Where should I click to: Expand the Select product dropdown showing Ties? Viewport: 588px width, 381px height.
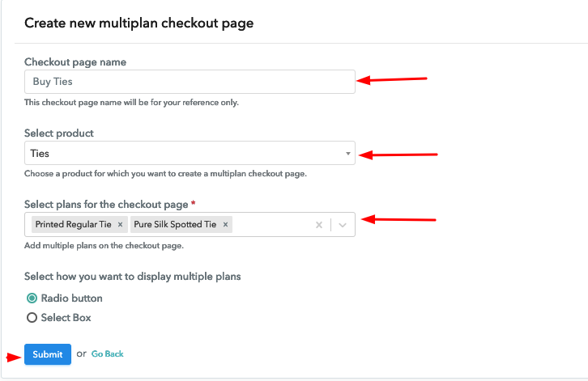click(x=189, y=153)
